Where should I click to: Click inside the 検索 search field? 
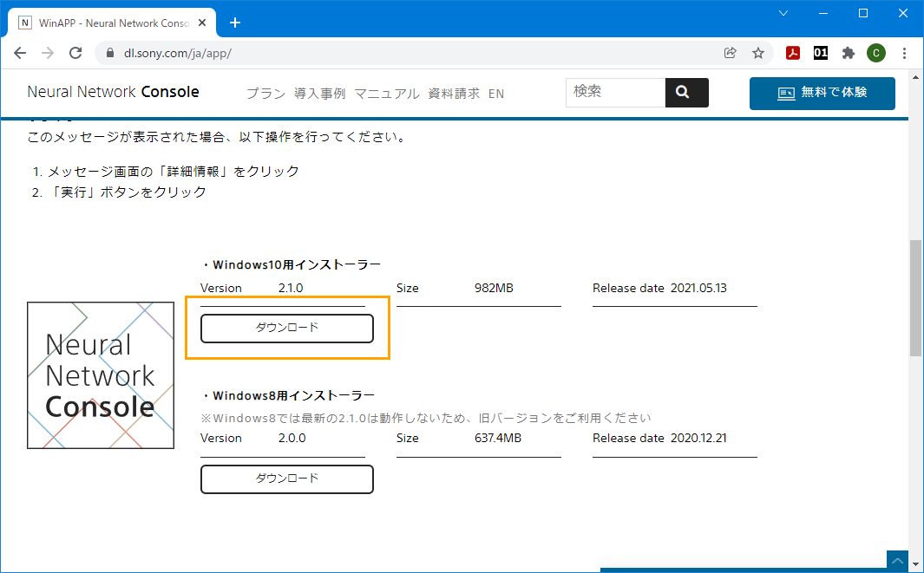coord(615,92)
